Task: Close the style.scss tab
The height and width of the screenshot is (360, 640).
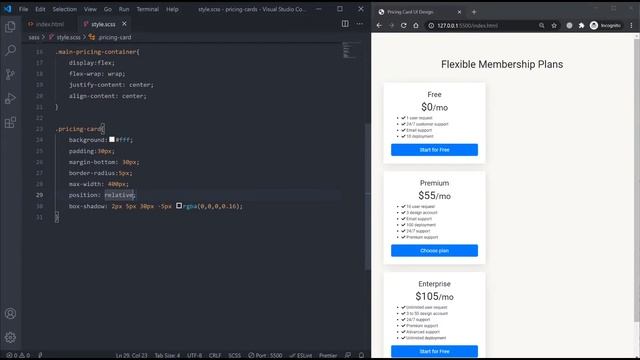Action: click(x=124, y=24)
